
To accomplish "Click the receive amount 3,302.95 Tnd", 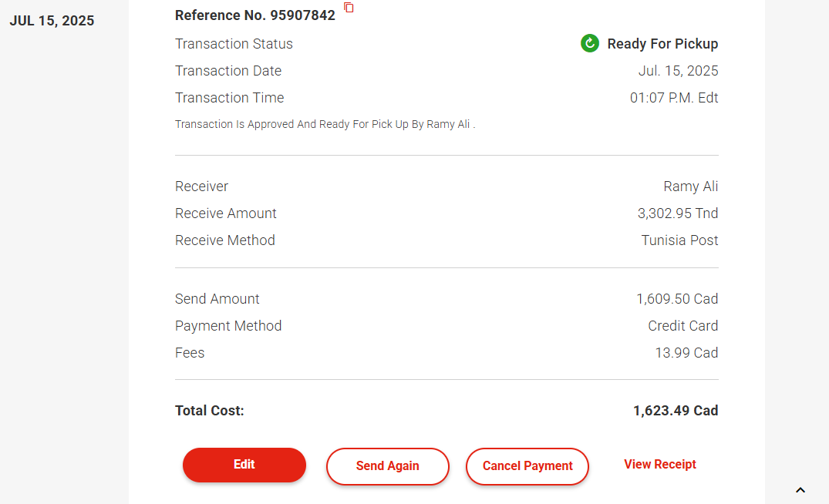I will coord(678,213).
